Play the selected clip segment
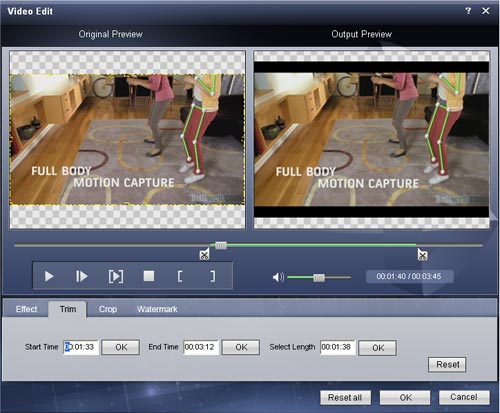500x413 pixels. coord(116,276)
